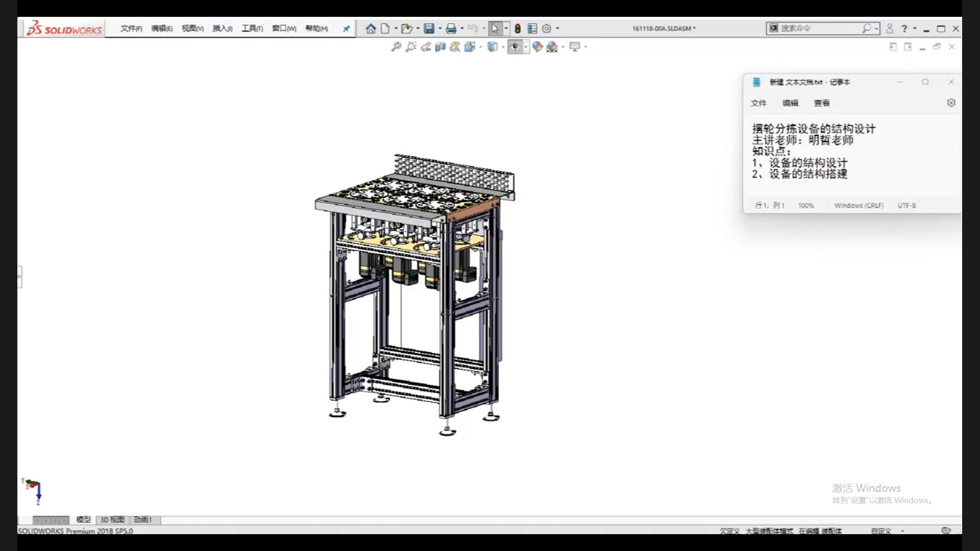
Task: Open the 工具(T) menu
Action: (252, 29)
